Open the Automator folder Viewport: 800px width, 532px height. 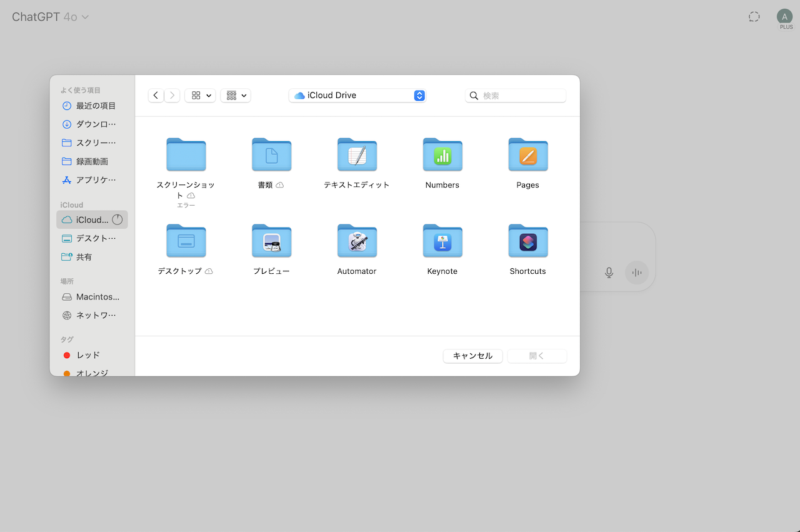tap(357, 241)
